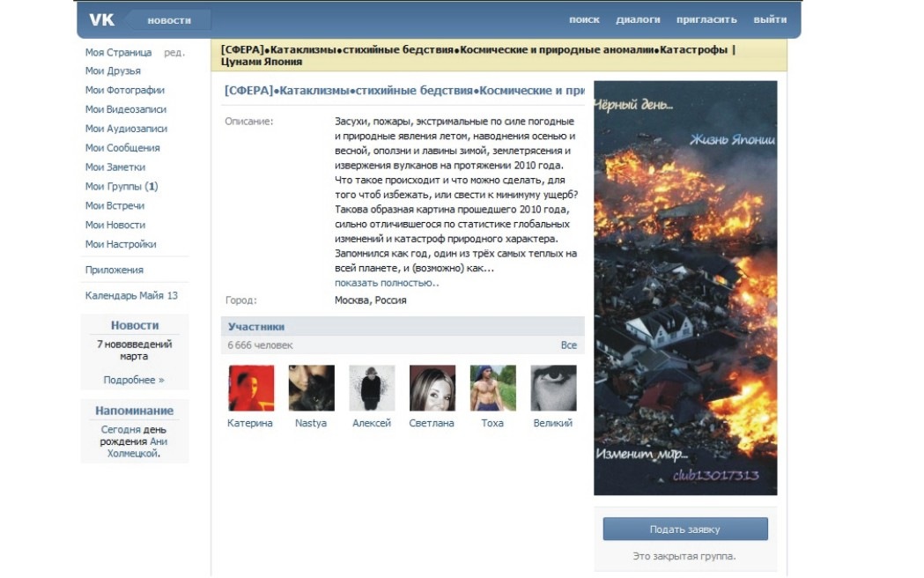Open диалоги in top navigation
Viewport: 924px width, 578px height.
coord(638,19)
